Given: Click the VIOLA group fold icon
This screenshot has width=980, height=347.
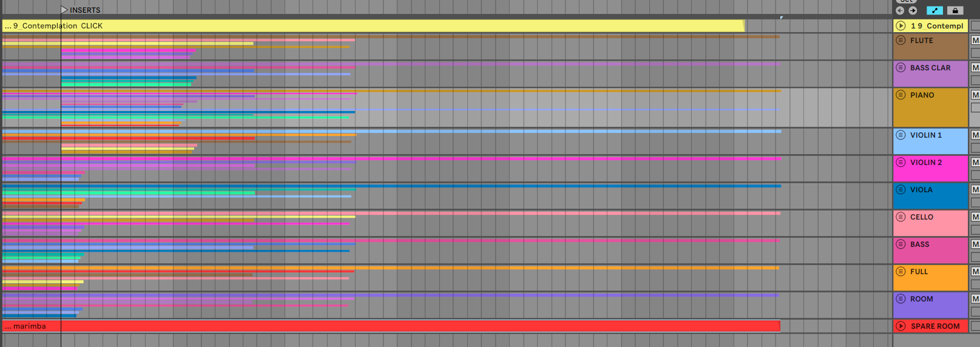Looking at the screenshot, I should click(x=901, y=189).
